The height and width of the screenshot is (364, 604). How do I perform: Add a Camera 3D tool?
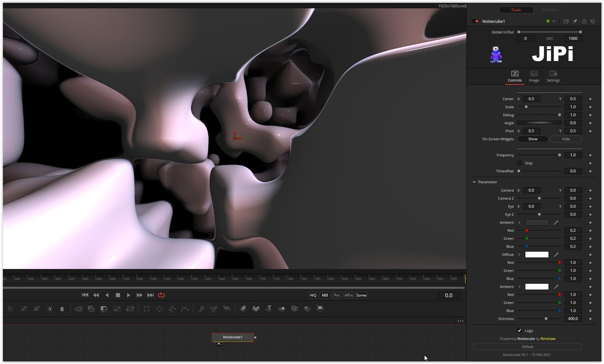click(295, 309)
